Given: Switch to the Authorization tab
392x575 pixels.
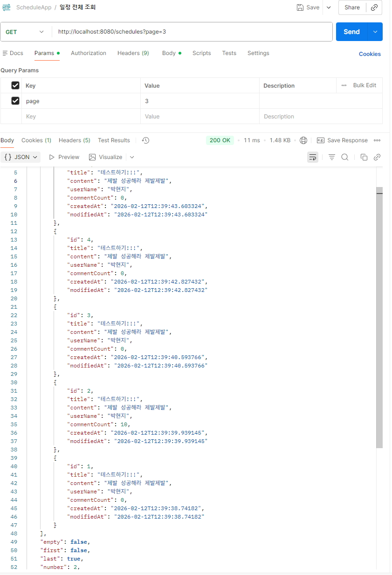Looking at the screenshot, I should coord(89,53).
